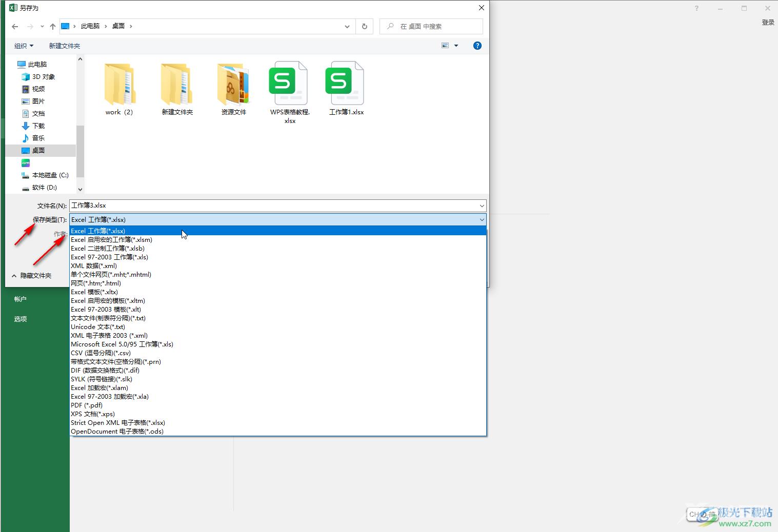Select 下载 in the navigation tree
Viewport: 778px width, 532px height.
(38, 126)
